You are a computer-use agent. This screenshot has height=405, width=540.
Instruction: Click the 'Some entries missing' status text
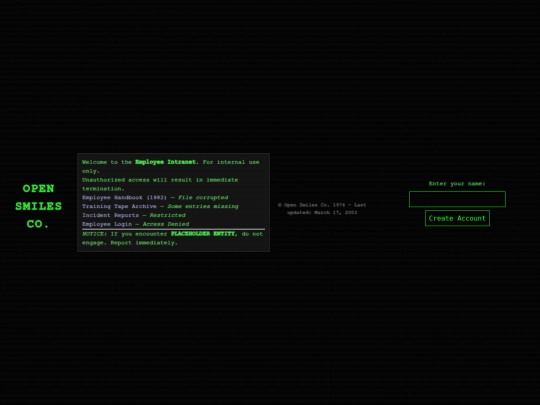click(203, 206)
